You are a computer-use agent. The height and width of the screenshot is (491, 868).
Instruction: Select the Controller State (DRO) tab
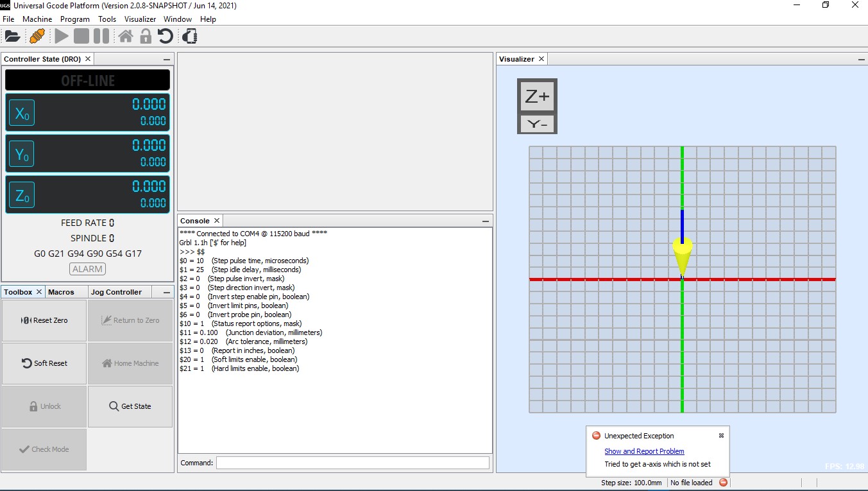click(x=42, y=59)
